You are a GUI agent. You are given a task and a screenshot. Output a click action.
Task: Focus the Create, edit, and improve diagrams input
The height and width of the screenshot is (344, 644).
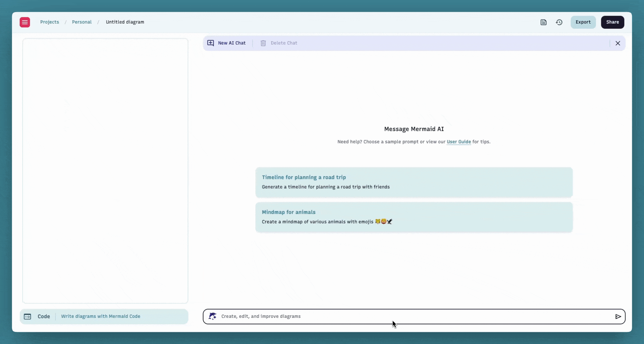[414, 317]
